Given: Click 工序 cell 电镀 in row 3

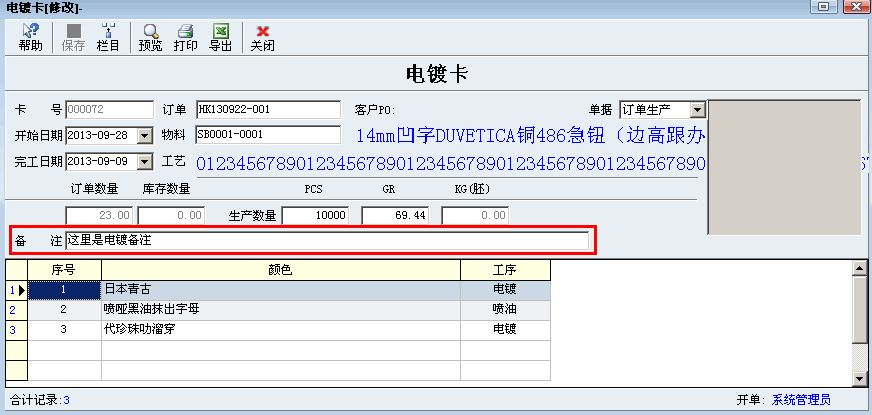Looking at the screenshot, I should click(x=506, y=330).
